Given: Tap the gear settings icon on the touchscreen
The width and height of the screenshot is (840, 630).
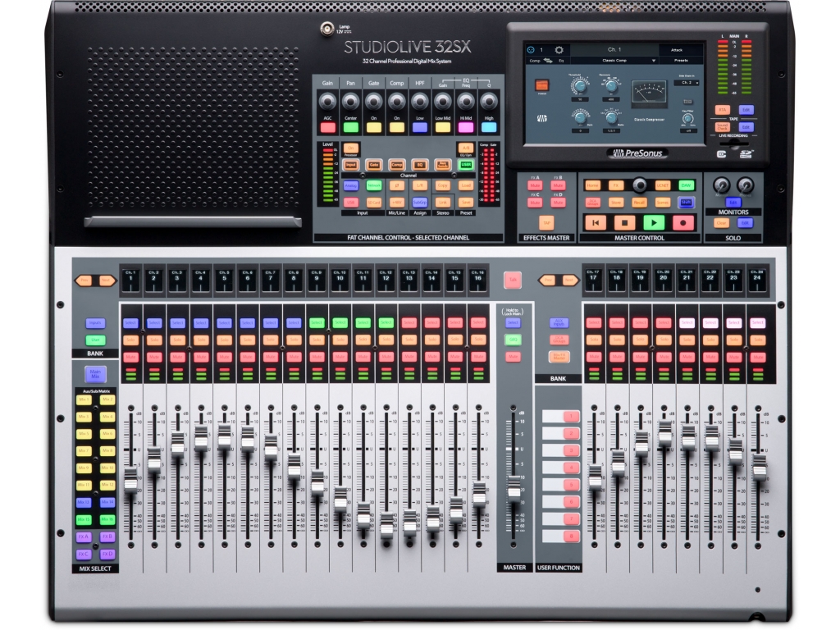Looking at the screenshot, I should [x=559, y=50].
